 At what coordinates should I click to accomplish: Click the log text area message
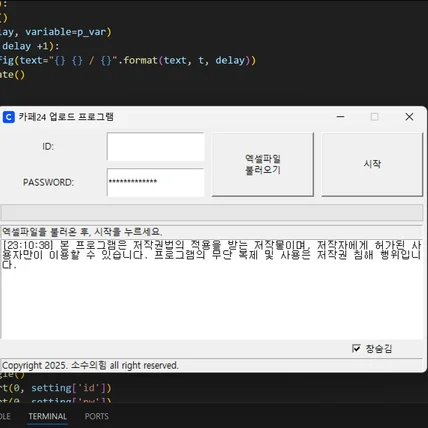(x=212, y=255)
